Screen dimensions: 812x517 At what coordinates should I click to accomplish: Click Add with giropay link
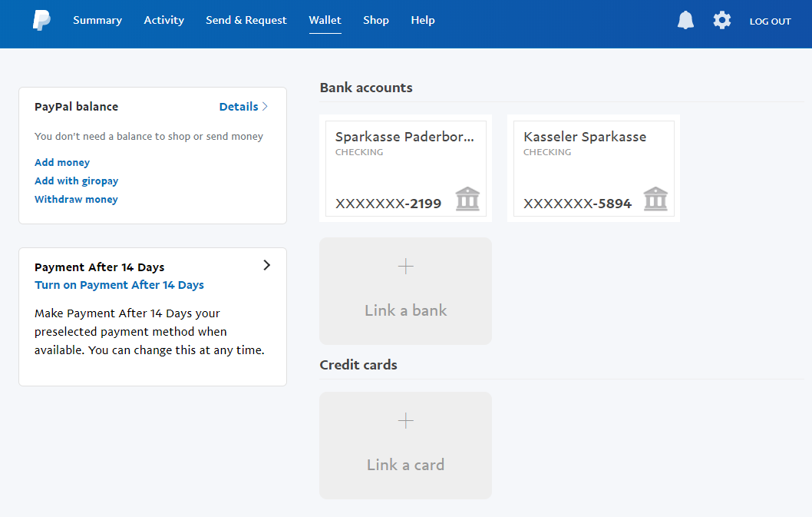76,181
